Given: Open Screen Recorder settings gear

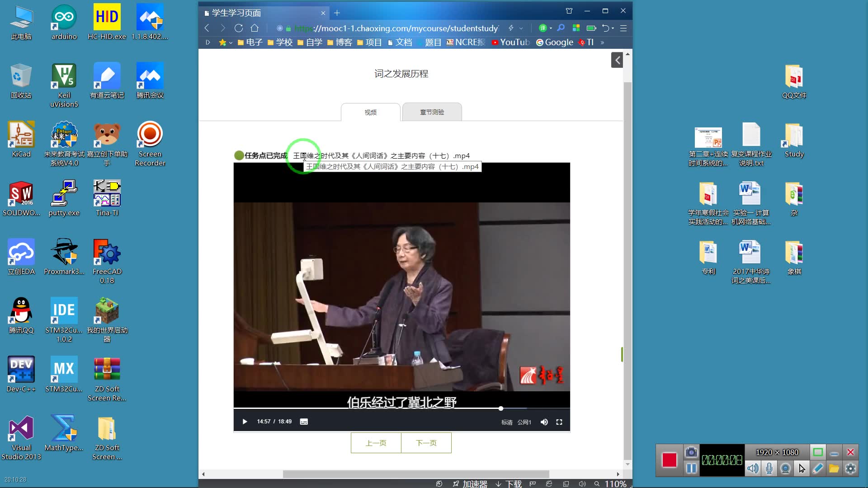Looking at the screenshot, I should [851, 469].
